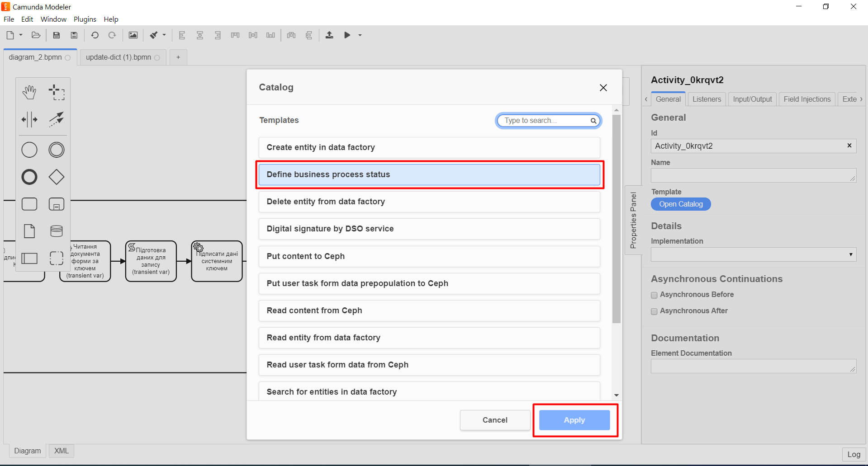Select subprocess shape in palette
868x466 pixels.
[x=57, y=204]
